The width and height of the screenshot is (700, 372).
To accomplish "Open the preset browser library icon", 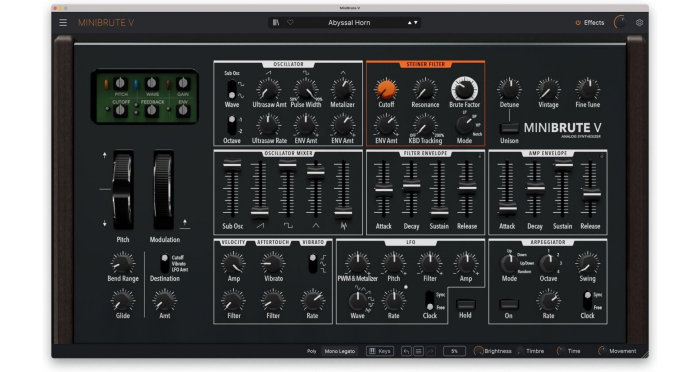I will click(x=276, y=22).
